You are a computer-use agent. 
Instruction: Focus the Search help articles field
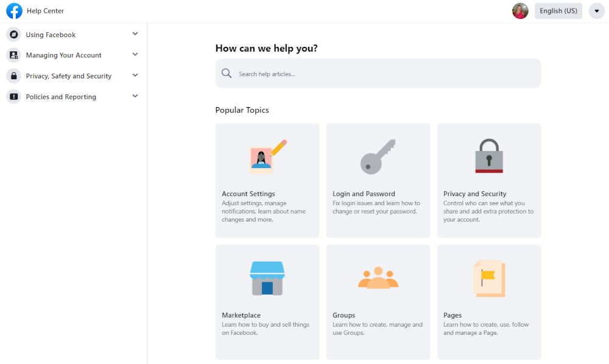pyautogui.click(x=378, y=73)
